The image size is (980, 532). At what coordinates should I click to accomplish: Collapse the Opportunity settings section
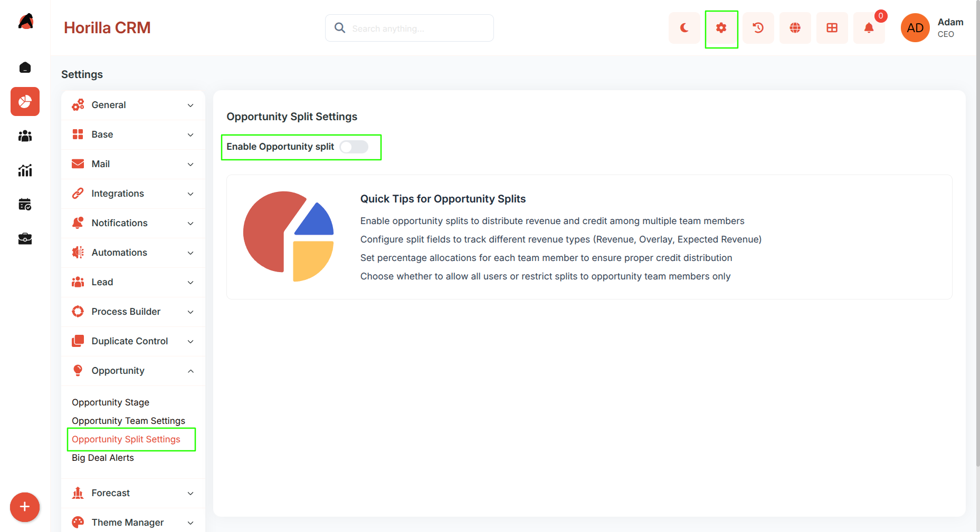(133, 371)
